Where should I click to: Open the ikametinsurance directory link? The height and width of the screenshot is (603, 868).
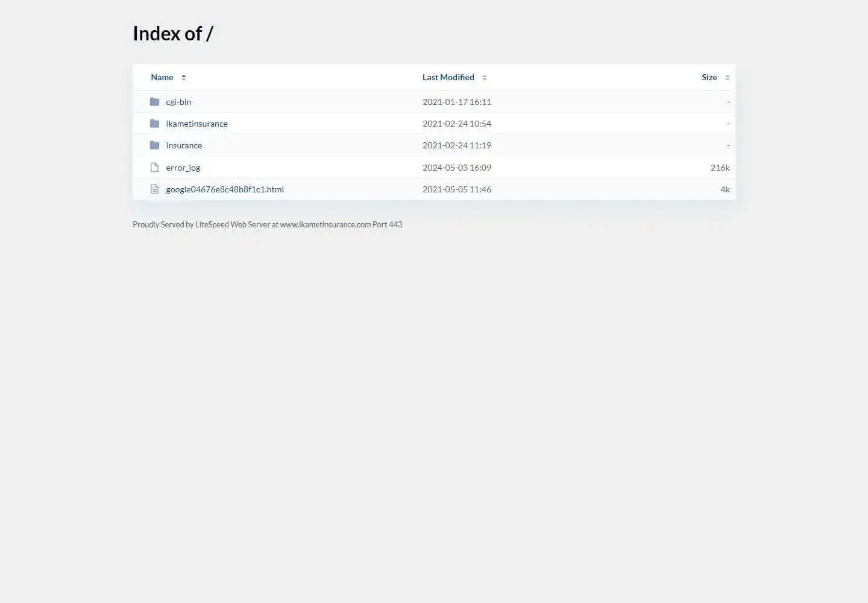pyautogui.click(x=197, y=124)
